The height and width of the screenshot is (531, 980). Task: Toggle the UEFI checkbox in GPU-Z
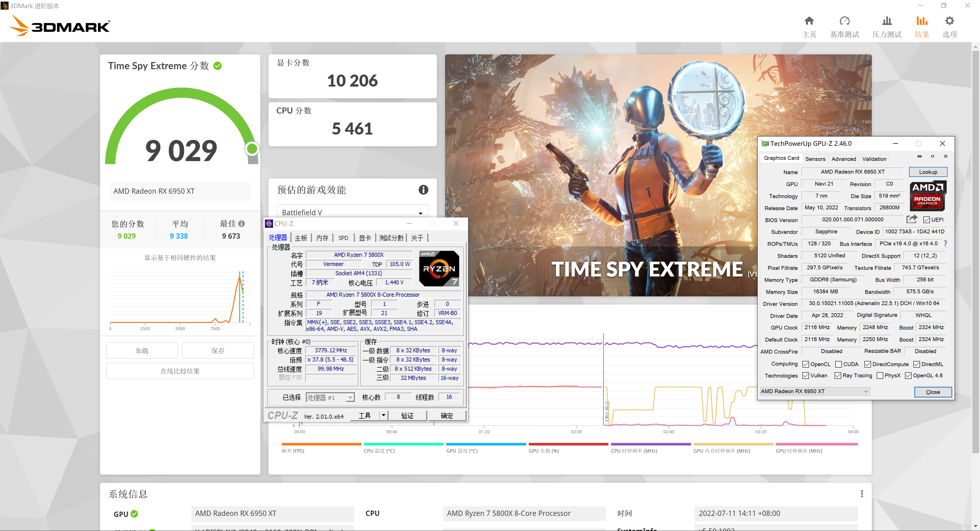(x=927, y=220)
